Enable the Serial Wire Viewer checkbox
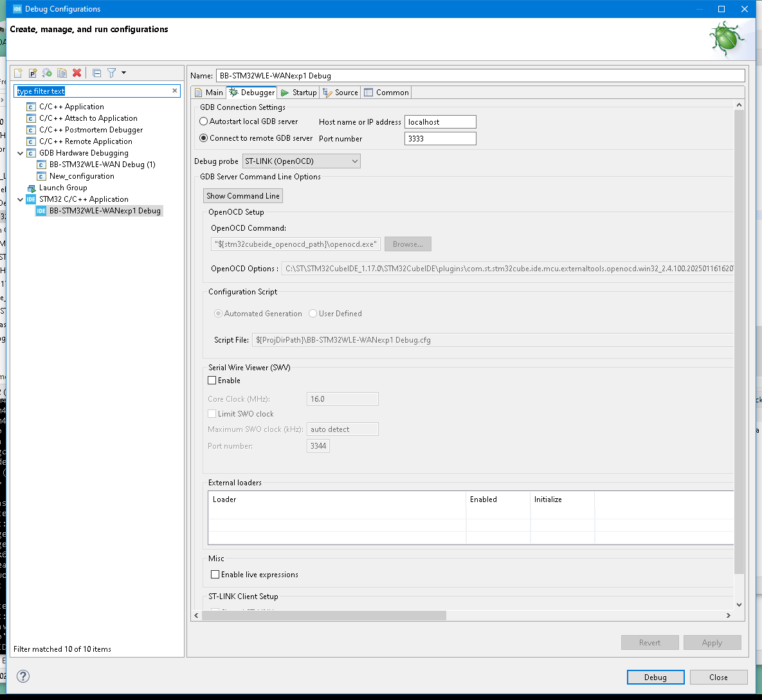This screenshot has height=700, width=762. click(212, 381)
